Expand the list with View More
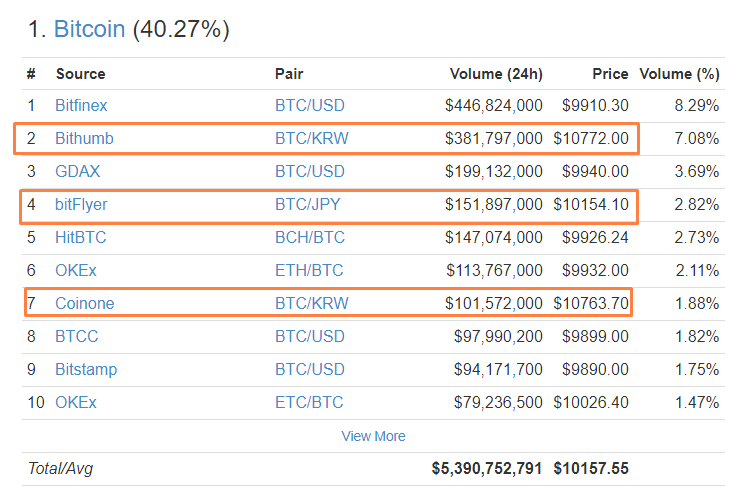 pos(373,436)
